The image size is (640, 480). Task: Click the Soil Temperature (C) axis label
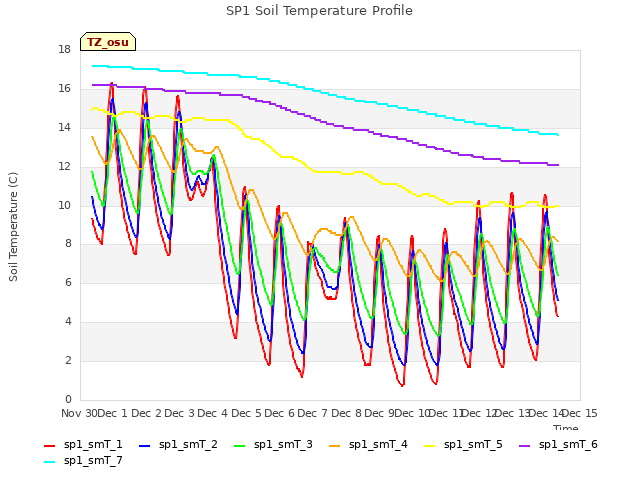click(13, 227)
